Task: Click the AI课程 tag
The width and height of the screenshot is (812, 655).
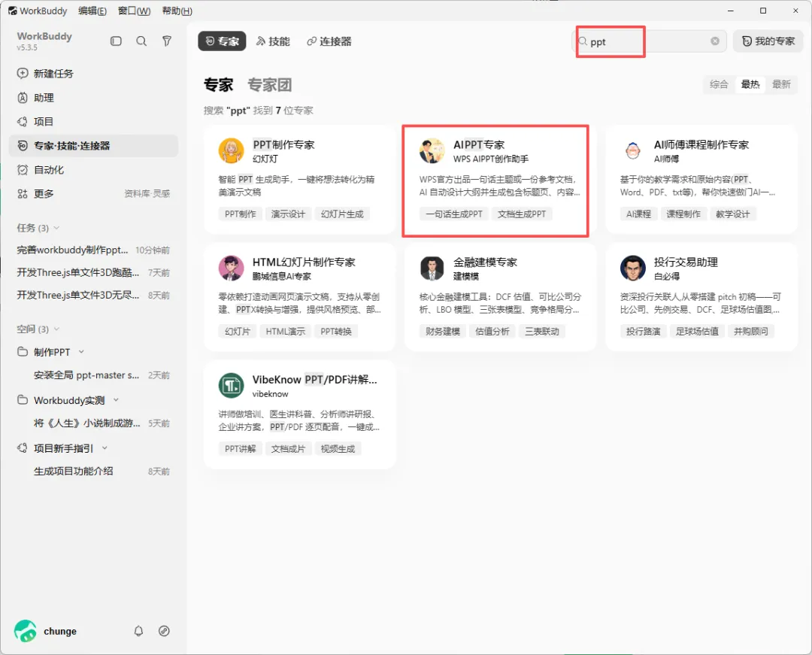Action: click(638, 214)
